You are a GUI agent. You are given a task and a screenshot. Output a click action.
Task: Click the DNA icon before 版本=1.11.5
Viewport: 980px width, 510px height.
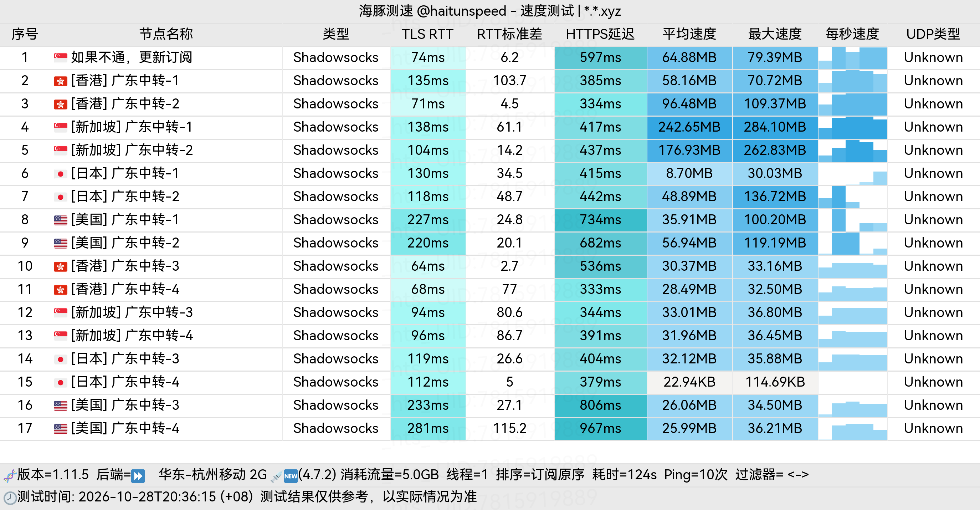point(10,475)
